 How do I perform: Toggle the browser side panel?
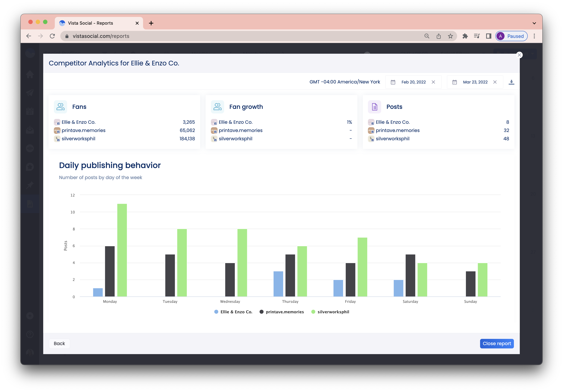click(489, 36)
